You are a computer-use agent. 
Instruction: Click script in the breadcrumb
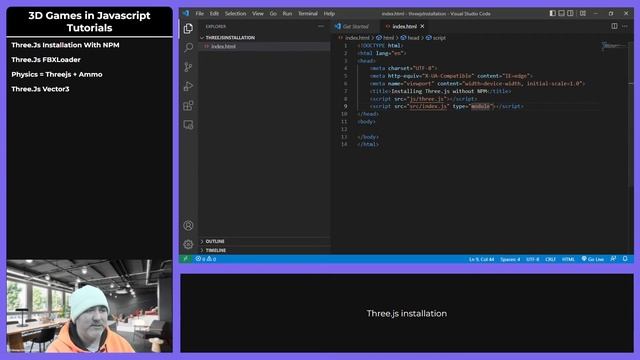(439, 38)
